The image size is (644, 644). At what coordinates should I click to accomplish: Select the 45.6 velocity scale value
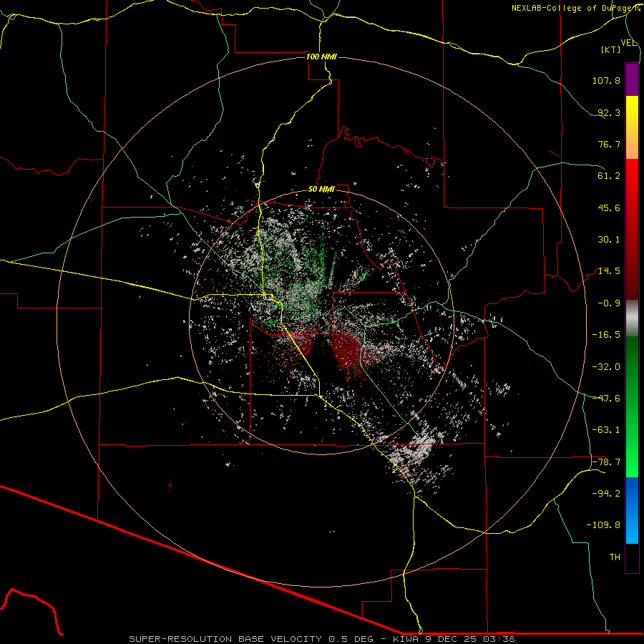tap(609, 208)
